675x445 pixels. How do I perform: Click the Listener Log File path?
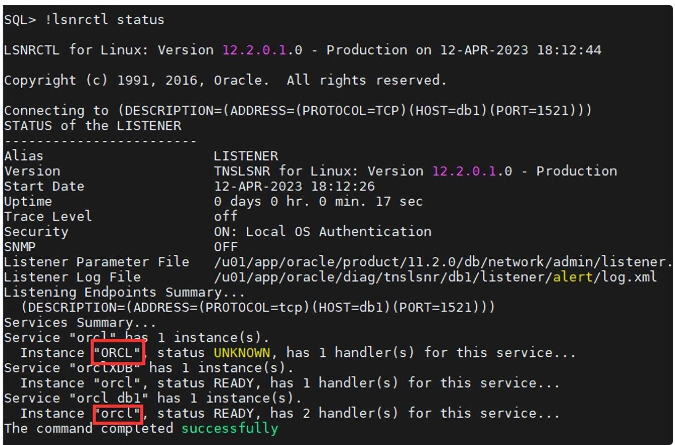pos(435,277)
